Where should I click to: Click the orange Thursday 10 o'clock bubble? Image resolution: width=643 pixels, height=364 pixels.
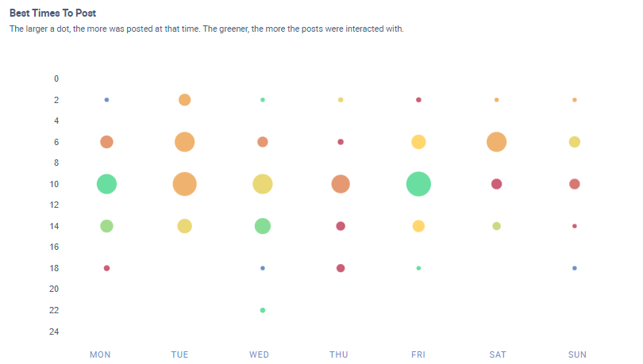341,184
